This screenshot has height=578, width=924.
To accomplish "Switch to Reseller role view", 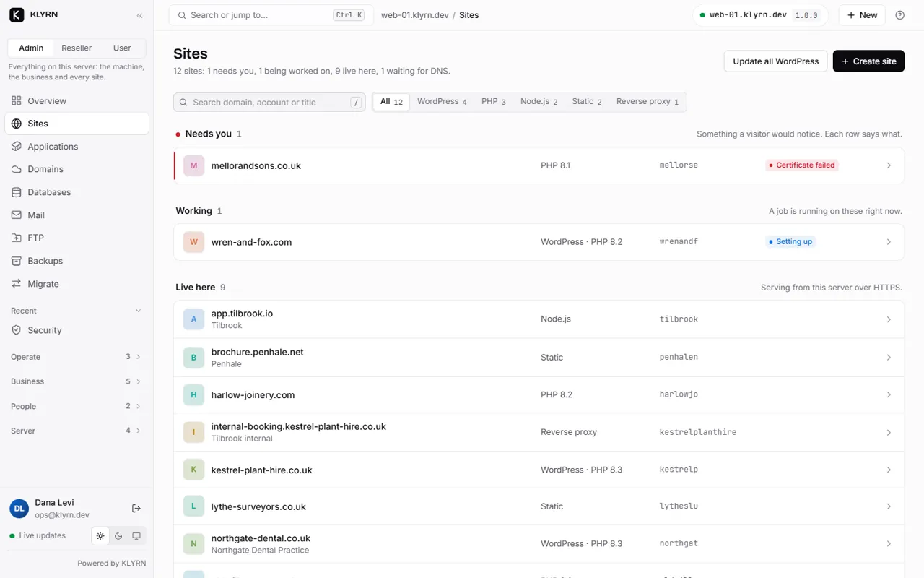I will (77, 48).
